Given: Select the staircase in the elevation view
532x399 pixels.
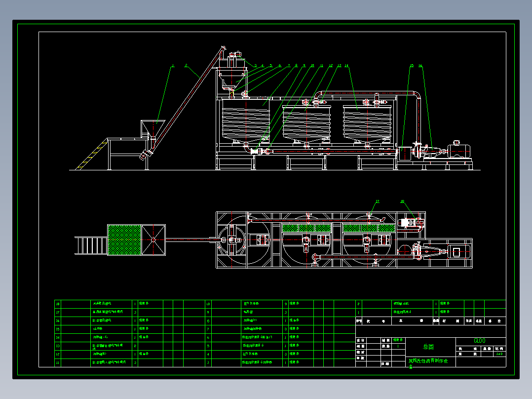Looking at the screenshot, I should (x=91, y=155).
